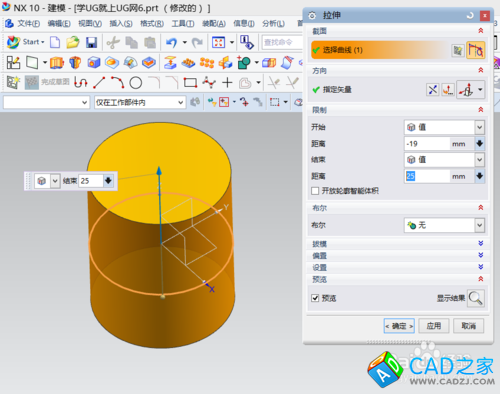Choose the Rectangle sketch tool
The height and width of the screenshot is (394, 500).
(190, 82)
